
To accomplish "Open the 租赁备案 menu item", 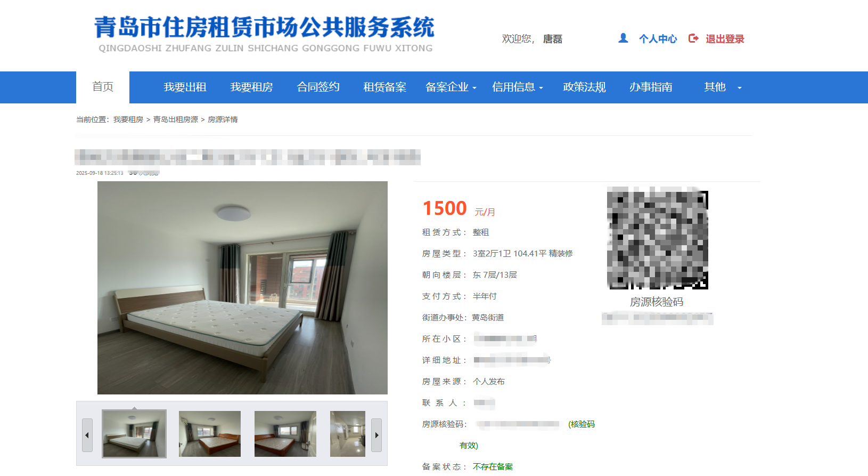I will click(x=384, y=87).
